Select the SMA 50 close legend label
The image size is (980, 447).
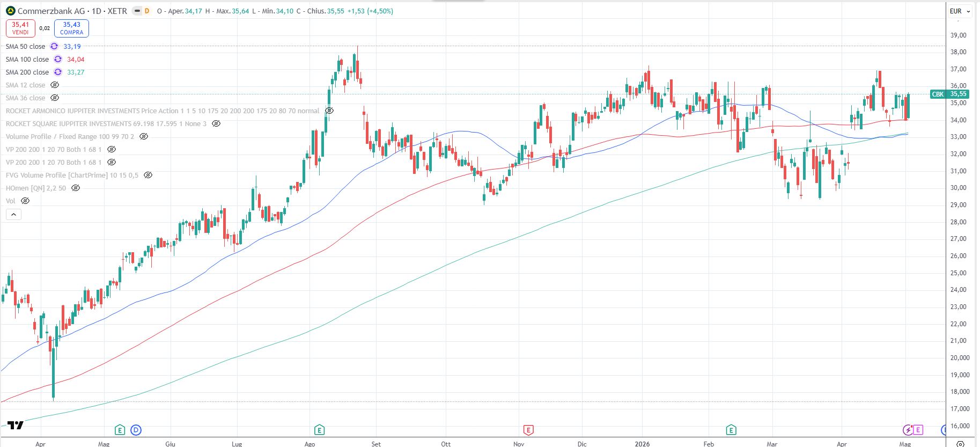(x=25, y=47)
